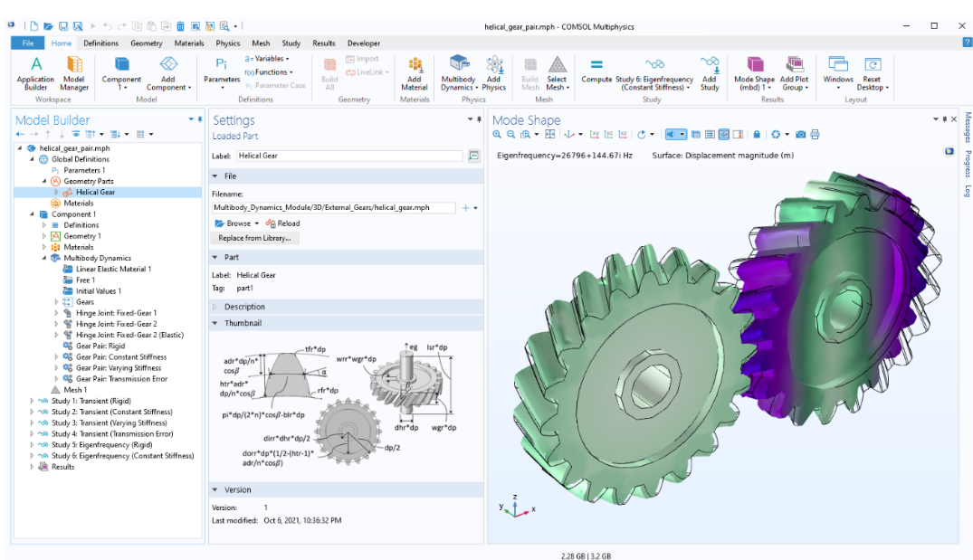
Task: Select the Mesh 1 tree node
Action: coord(75,390)
